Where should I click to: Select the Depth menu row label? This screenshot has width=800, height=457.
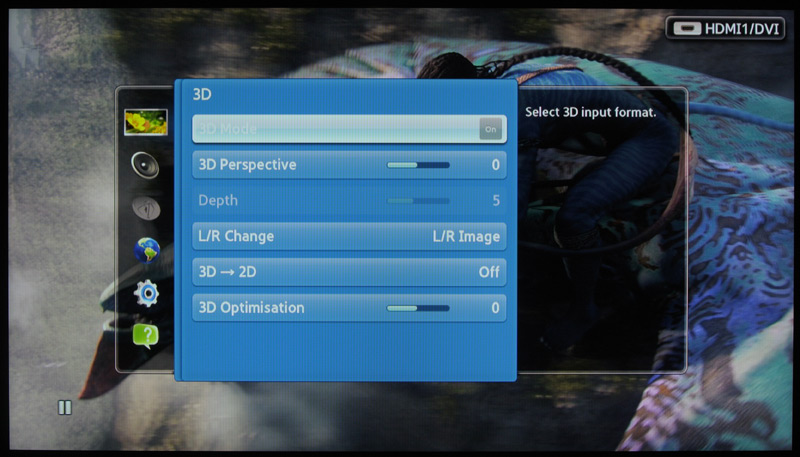coord(218,200)
